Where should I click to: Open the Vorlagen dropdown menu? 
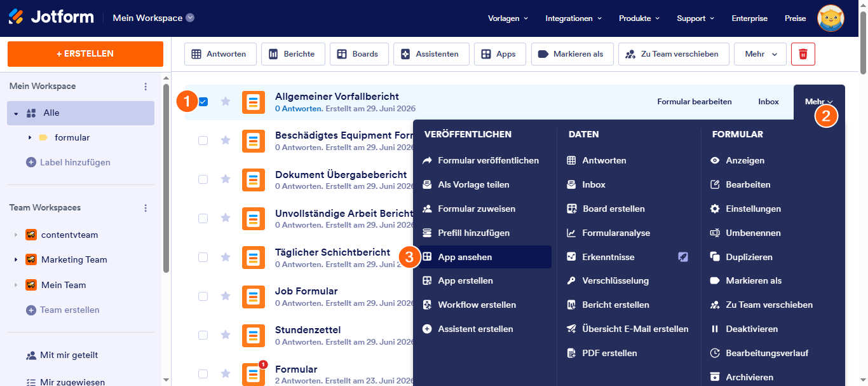pos(508,18)
